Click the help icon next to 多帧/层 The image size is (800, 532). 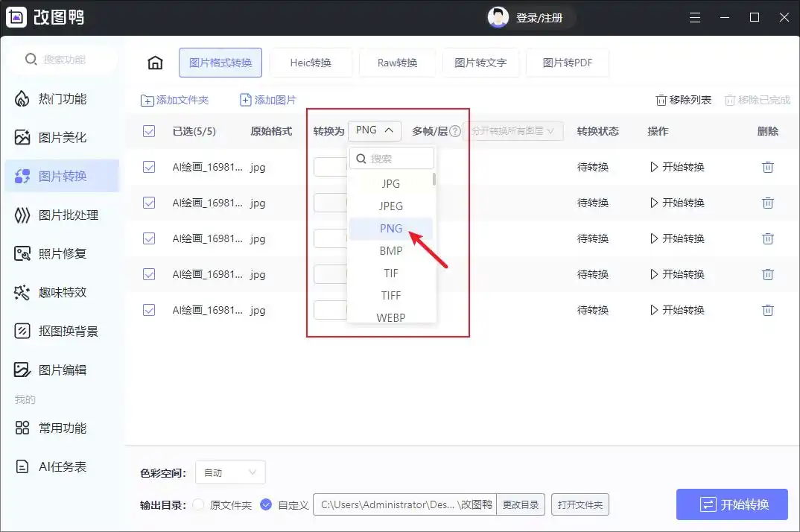[455, 132]
